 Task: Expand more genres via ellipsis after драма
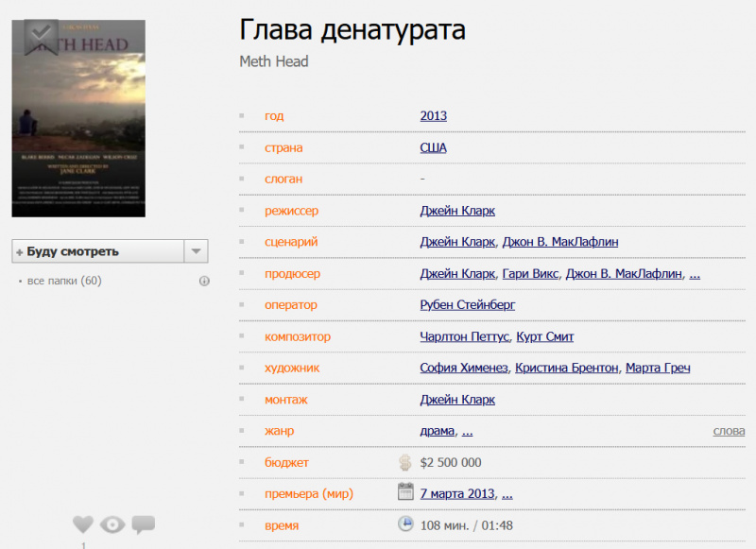467,431
